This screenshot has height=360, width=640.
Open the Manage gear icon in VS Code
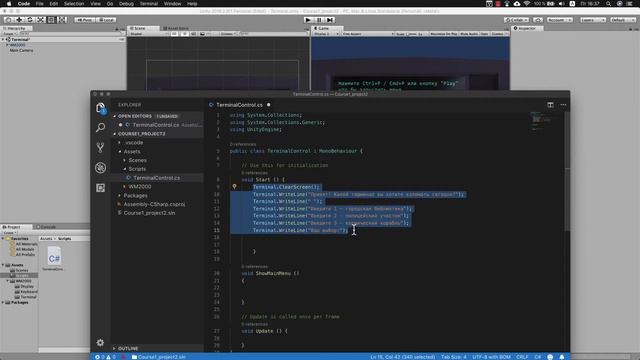tap(100, 342)
